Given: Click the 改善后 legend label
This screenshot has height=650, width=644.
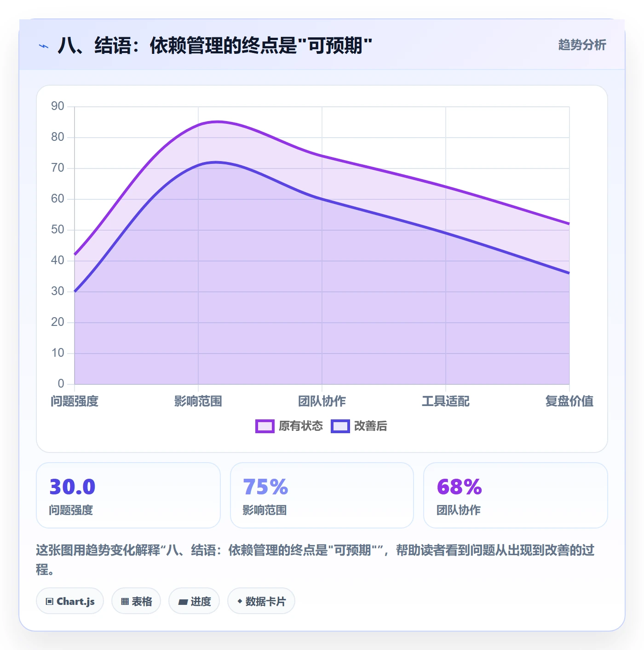Looking at the screenshot, I should [x=370, y=426].
